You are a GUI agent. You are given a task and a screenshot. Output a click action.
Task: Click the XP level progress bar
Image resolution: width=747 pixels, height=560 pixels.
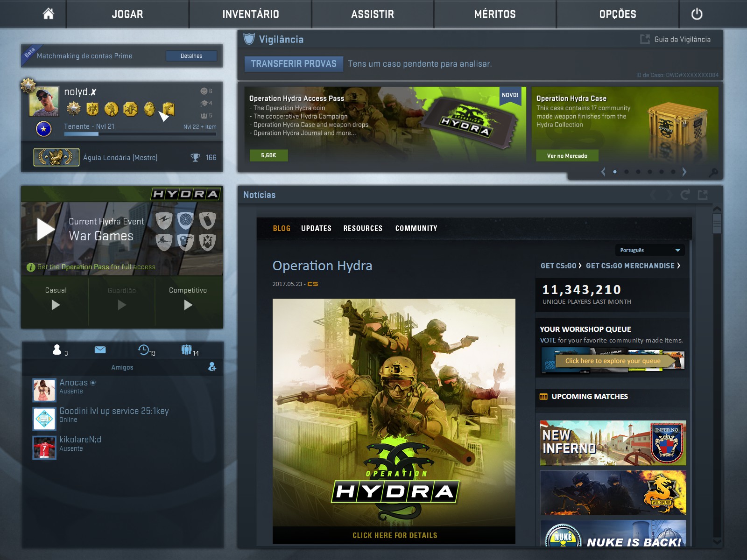(x=140, y=134)
